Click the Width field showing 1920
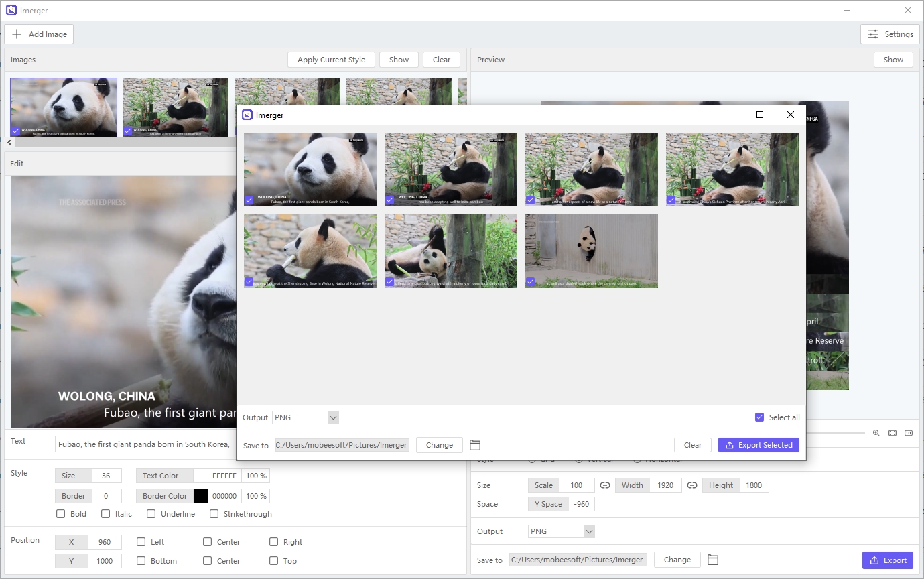Viewport: 924px width, 579px height. (665, 485)
